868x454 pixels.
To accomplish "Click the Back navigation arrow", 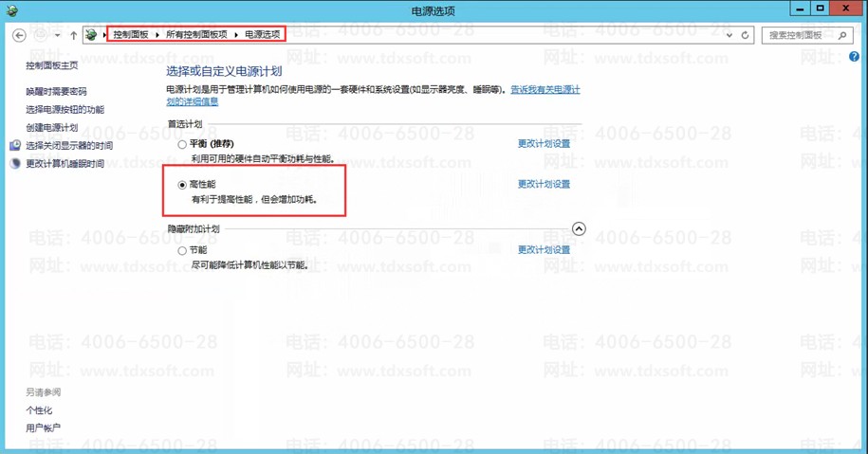I will coord(19,35).
